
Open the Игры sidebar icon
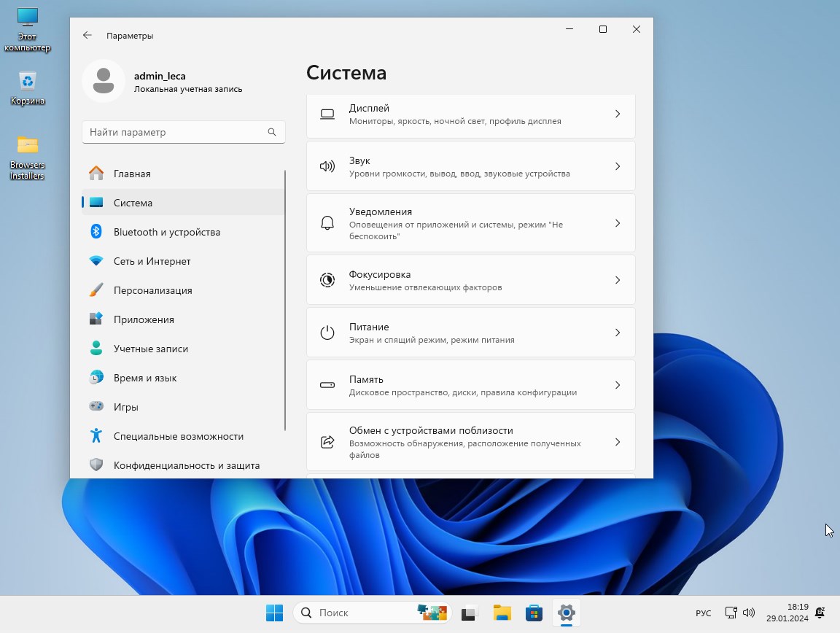click(96, 406)
